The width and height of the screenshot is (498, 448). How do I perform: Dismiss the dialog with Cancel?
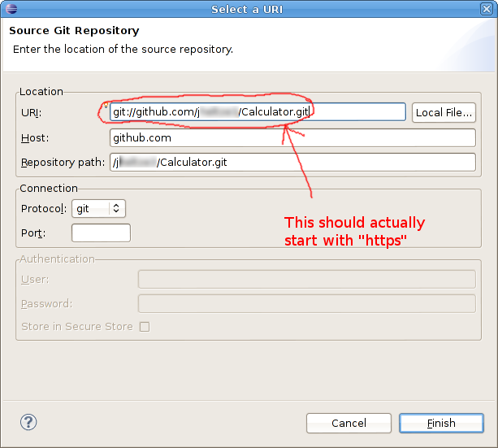349,423
